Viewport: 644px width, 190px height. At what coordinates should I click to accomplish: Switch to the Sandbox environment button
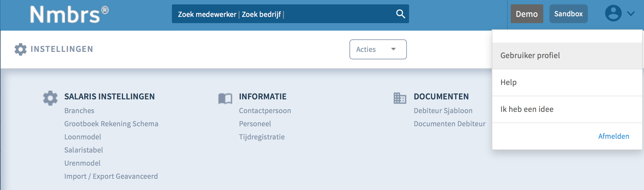568,14
